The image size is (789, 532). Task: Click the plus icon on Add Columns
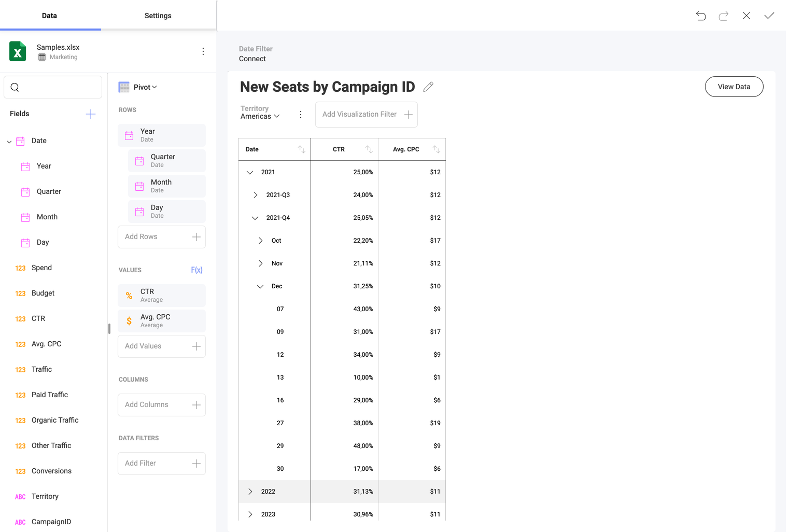[x=196, y=405]
